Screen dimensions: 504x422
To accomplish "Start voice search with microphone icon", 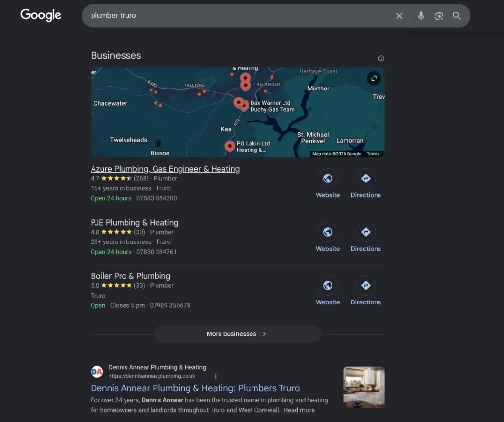I will point(421,16).
